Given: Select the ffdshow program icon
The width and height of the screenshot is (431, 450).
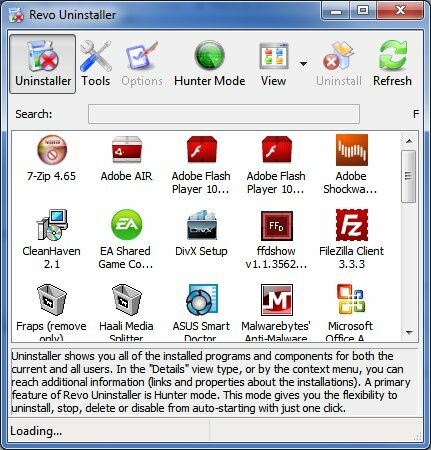Looking at the screenshot, I should click(277, 226).
